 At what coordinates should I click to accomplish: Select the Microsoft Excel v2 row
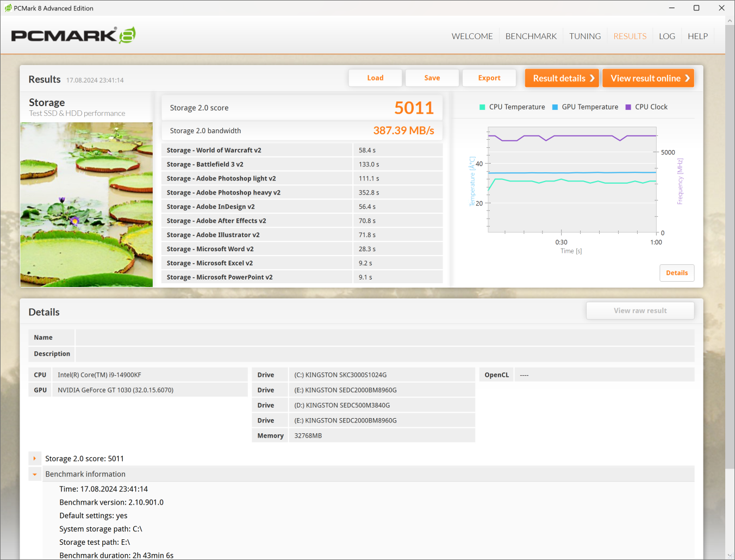302,263
